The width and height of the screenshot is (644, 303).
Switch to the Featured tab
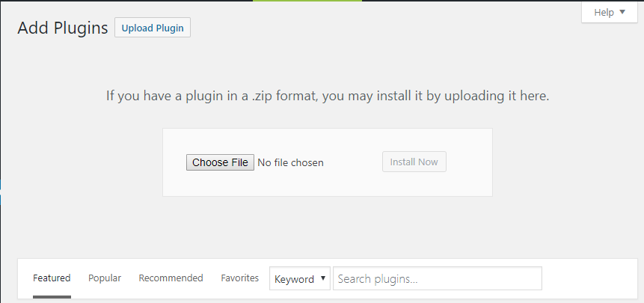coord(52,278)
